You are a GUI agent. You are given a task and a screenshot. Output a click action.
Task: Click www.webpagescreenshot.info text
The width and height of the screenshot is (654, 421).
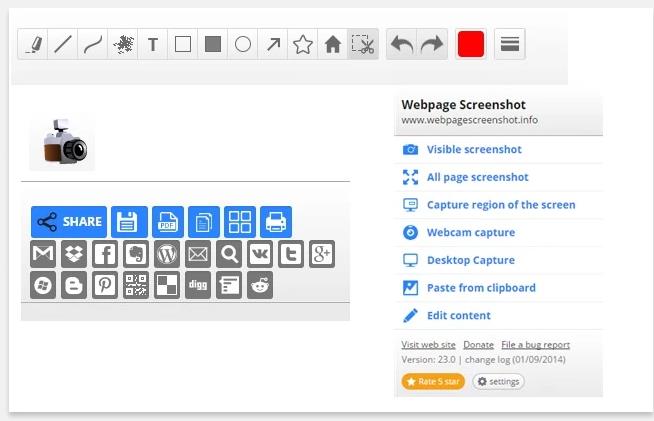(469, 120)
